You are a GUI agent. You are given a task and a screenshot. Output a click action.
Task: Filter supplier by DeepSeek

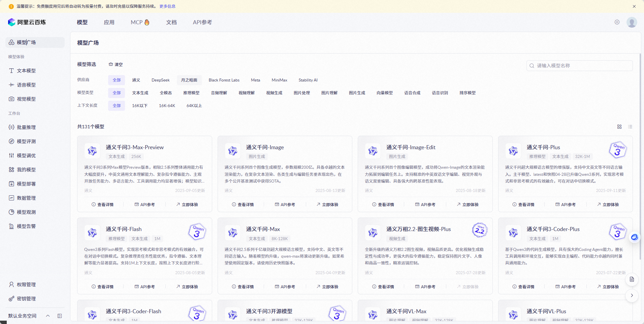pyautogui.click(x=161, y=80)
